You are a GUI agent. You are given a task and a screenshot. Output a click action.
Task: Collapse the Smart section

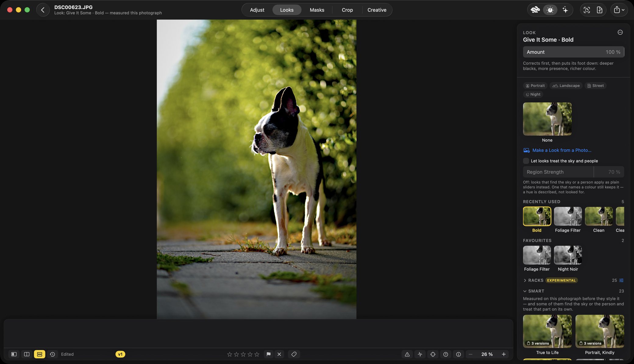[525, 291]
